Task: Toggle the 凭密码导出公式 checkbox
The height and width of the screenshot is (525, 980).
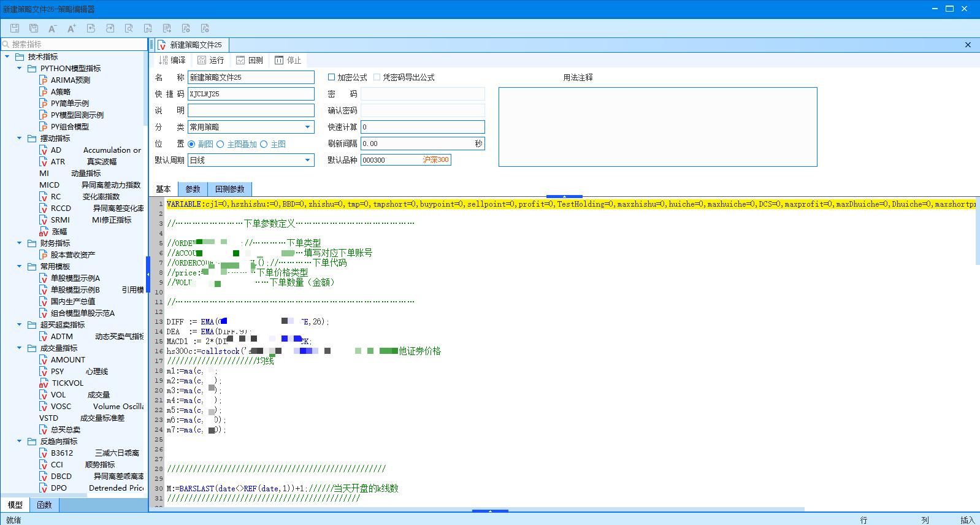Action: 377,77
